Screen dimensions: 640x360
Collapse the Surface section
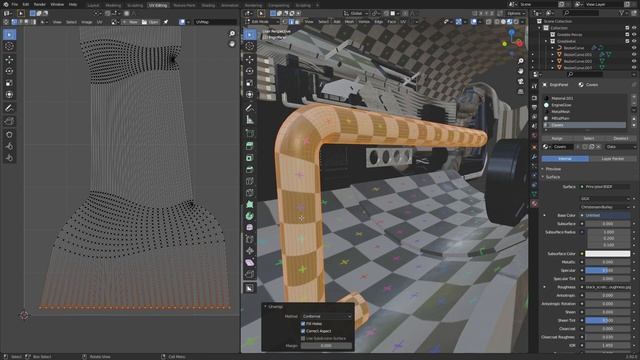[x=553, y=177]
